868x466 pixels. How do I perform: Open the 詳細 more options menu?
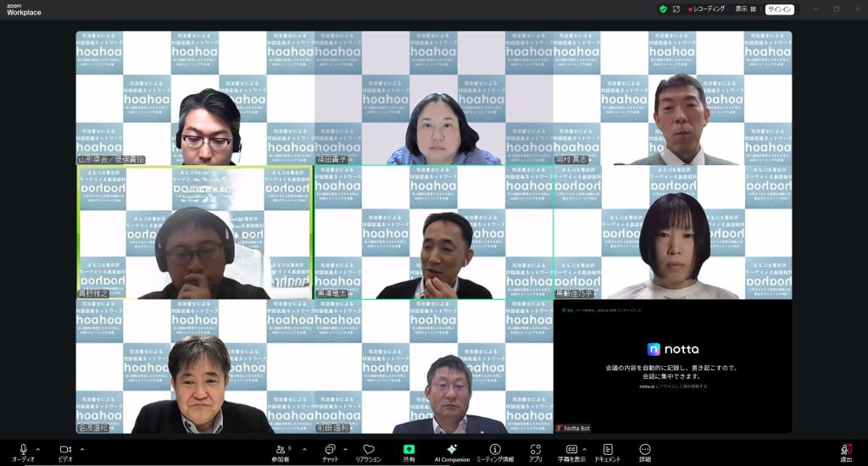tap(645, 450)
